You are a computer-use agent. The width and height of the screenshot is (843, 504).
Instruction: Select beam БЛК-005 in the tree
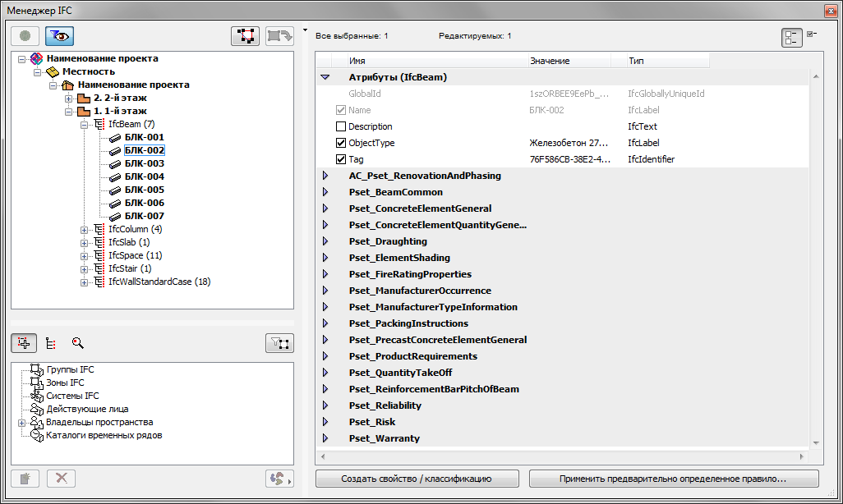tap(144, 190)
